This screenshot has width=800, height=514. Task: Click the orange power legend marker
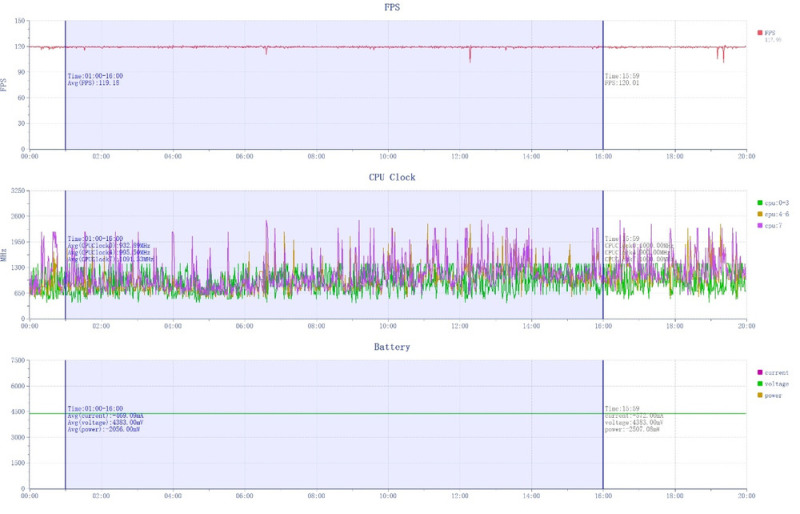759,396
